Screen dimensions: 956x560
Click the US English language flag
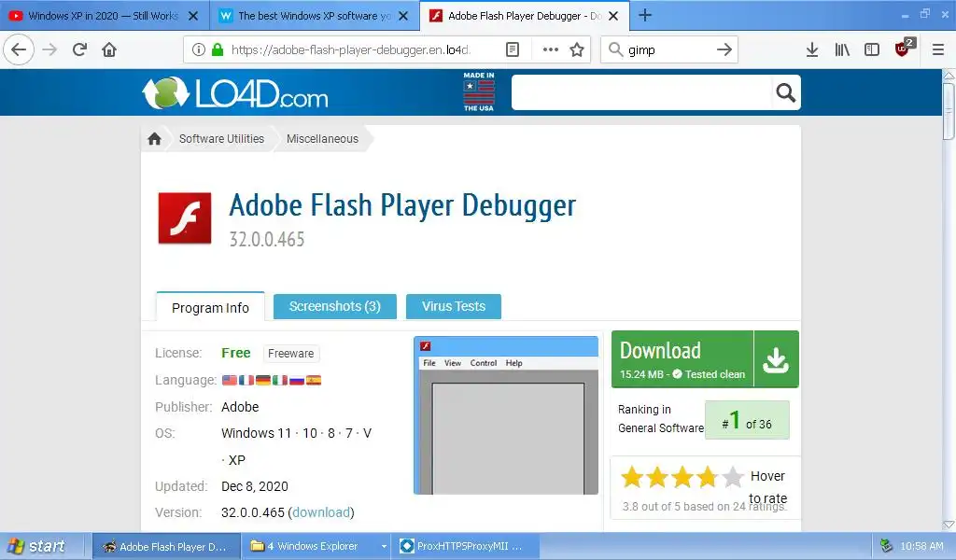tap(230, 380)
